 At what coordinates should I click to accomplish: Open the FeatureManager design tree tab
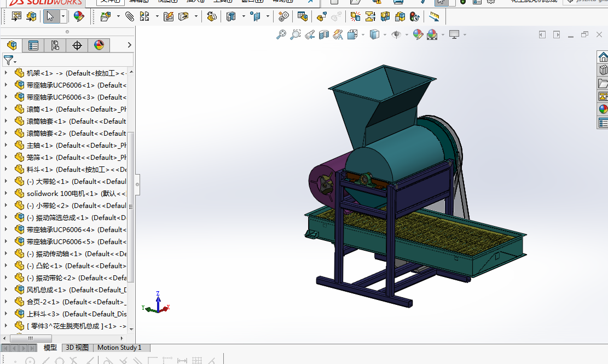tap(11, 45)
